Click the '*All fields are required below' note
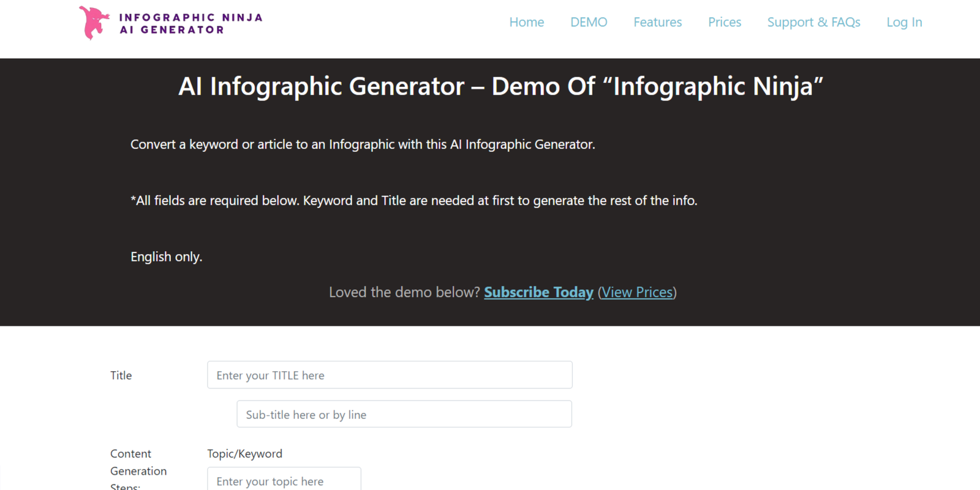This screenshot has height=490, width=980. tap(414, 201)
